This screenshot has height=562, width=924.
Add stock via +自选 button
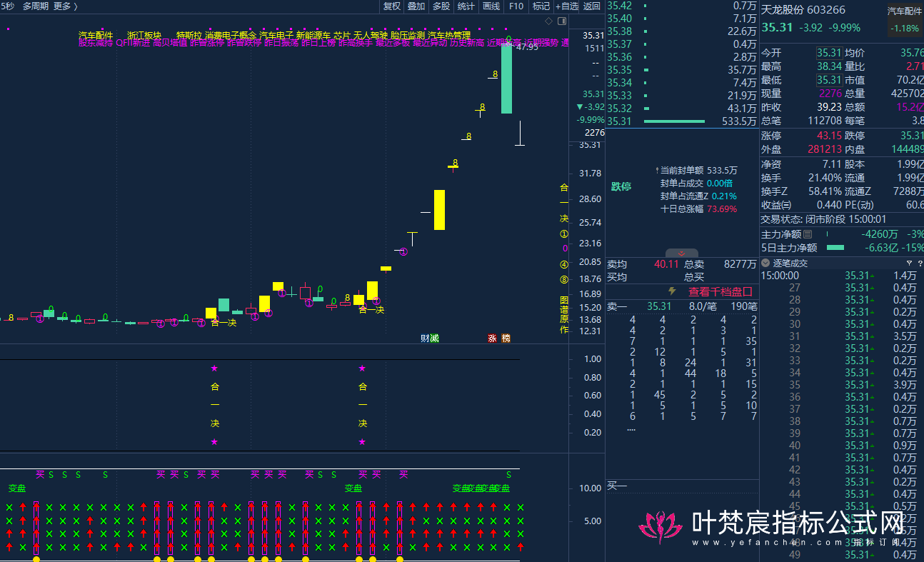tap(566, 6)
